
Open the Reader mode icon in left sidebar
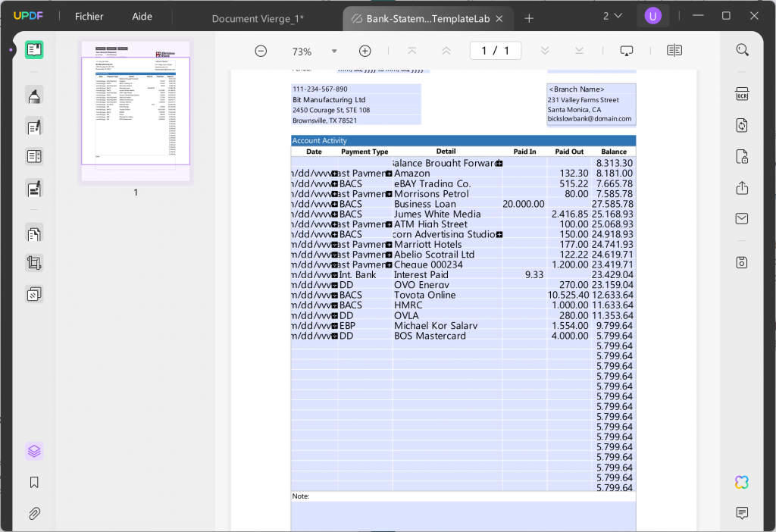click(x=34, y=50)
